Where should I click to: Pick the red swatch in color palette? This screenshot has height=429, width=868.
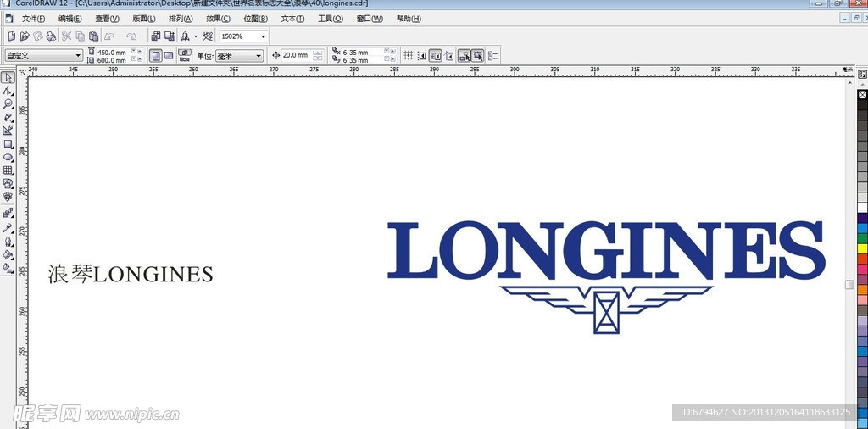(862, 259)
